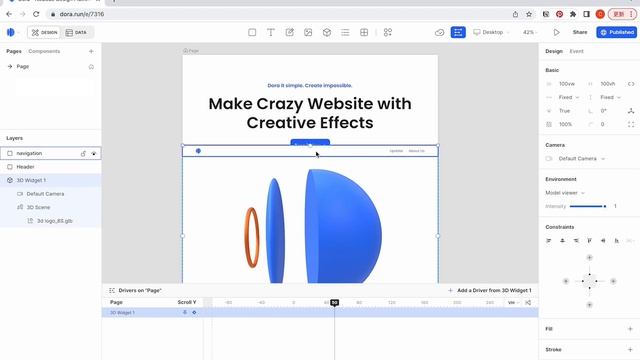The width and height of the screenshot is (640, 360).
Task: Click the left constraint pin
Action: pyautogui.click(x=566, y=281)
